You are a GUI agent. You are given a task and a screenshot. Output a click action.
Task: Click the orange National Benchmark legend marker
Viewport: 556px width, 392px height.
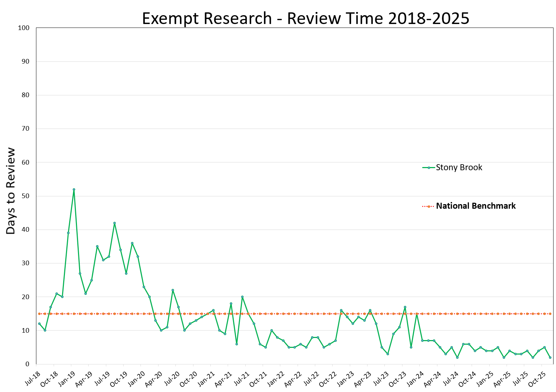click(x=429, y=206)
